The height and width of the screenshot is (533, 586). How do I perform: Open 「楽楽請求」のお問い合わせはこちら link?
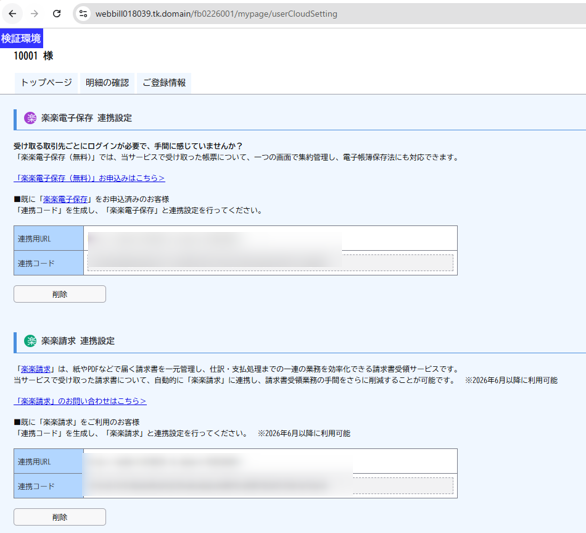coord(80,401)
